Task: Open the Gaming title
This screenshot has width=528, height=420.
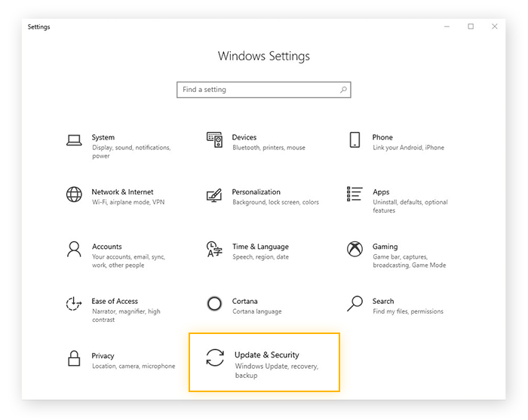Action: [x=385, y=247]
